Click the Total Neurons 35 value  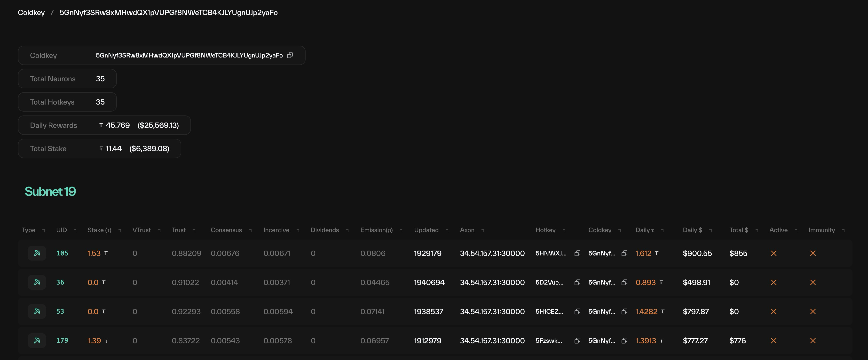pos(100,79)
